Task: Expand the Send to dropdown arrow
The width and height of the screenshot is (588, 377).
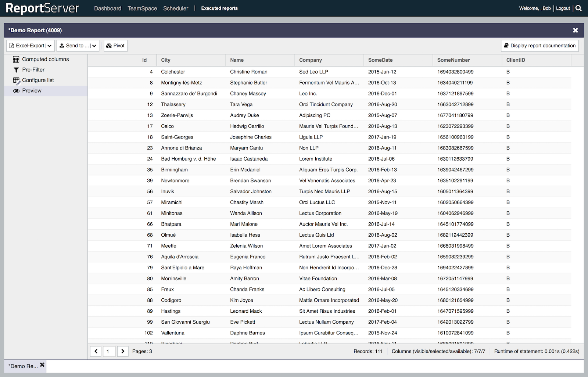Action: pyautogui.click(x=94, y=46)
